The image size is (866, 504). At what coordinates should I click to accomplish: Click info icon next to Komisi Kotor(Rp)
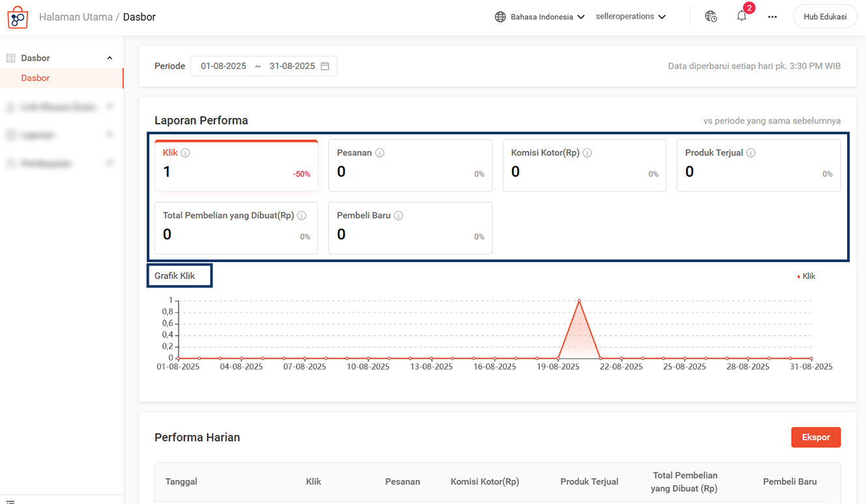587,153
